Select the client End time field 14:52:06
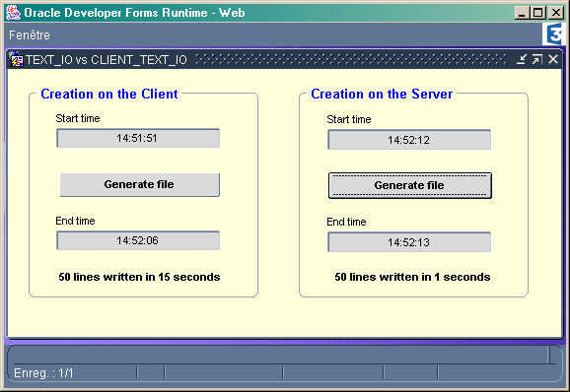Viewport: 570px width, 392px height. [x=138, y=240]
